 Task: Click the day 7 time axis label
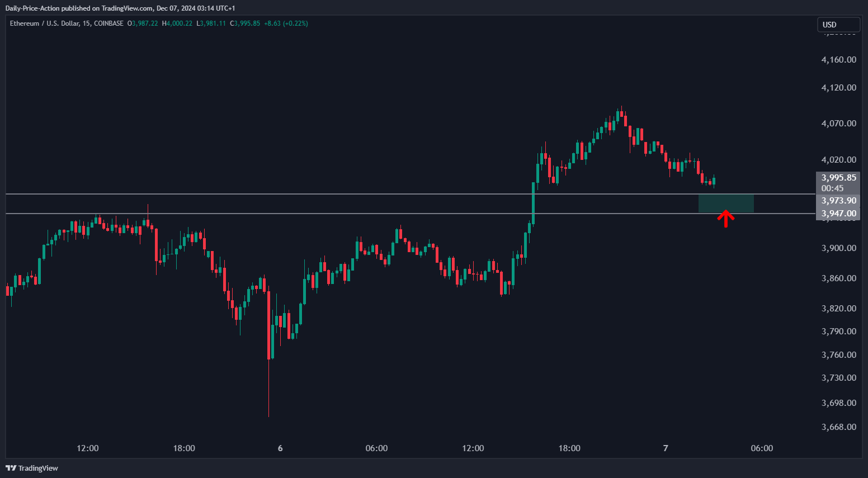[x=666, y=448]
